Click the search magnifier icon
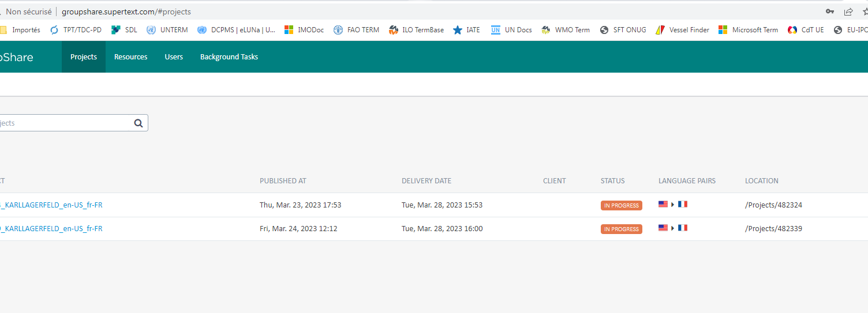Screen dimensions: 868x313 point(139,123)
